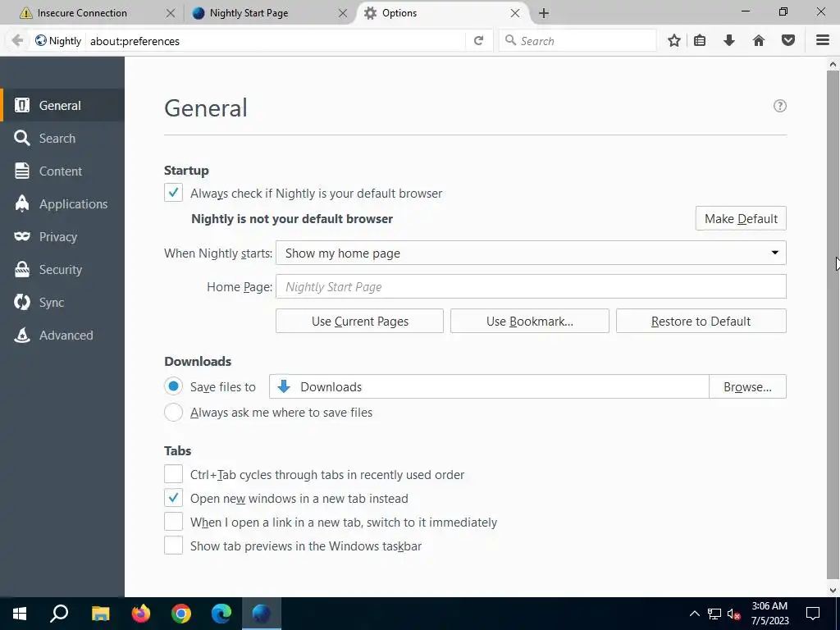Open a new tab with plus button
The image size is (840, 630).
[544, 13]
